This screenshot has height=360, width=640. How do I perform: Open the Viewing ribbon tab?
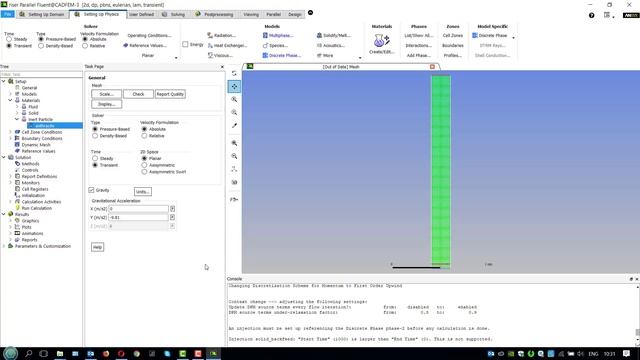(251, 14)
